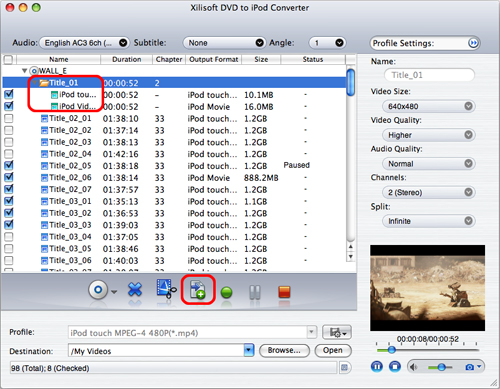Pause conversion with grey pause icon
Viewport: 500px width, 389px height.
(255, 292)
